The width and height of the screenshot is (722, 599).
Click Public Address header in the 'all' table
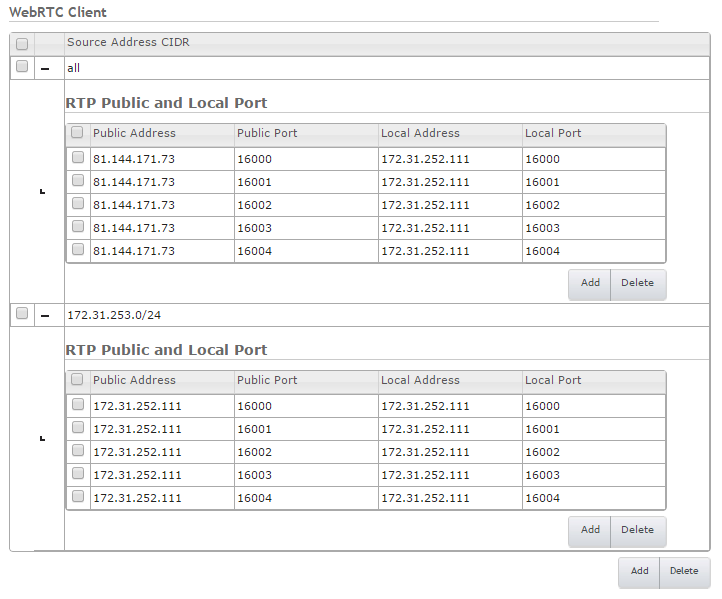point(134,133)
